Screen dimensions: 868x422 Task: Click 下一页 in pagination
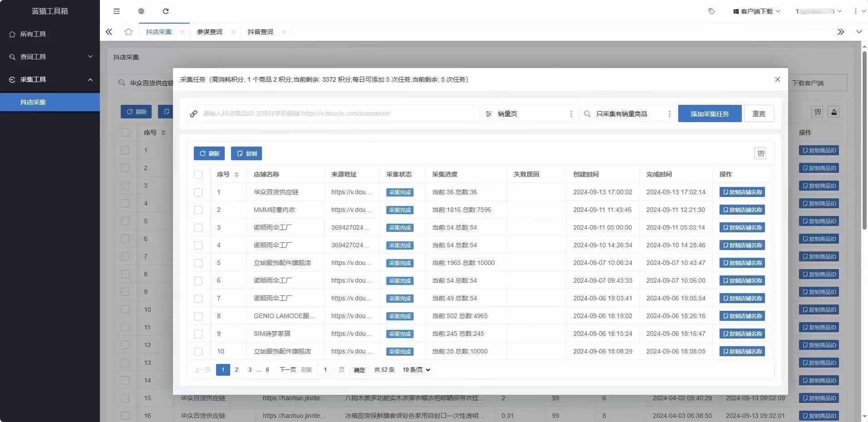[x=287, y=370]
